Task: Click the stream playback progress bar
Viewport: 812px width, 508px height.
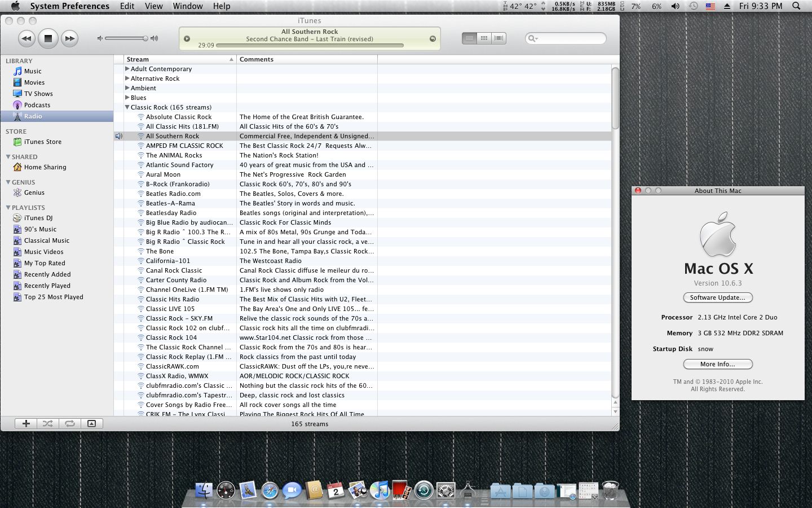Action: coord(310,45)
